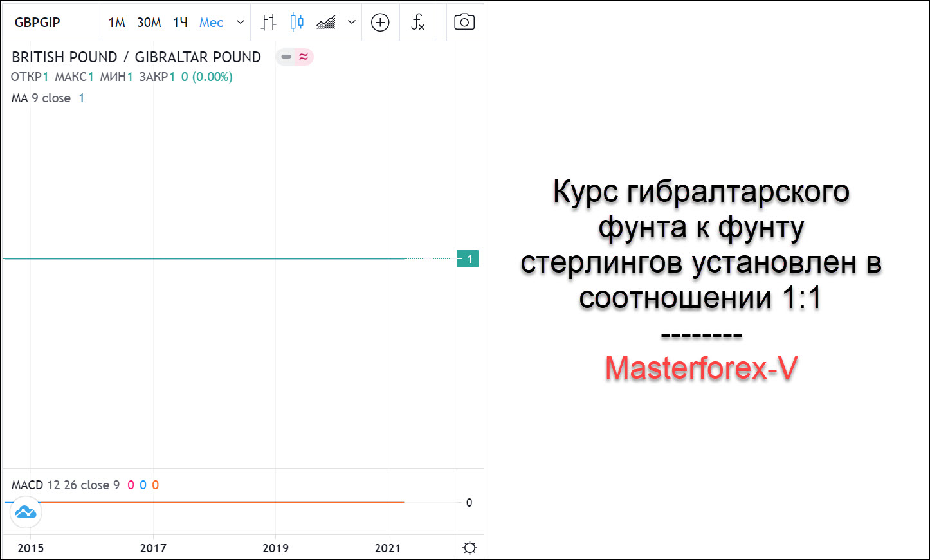The image size is (930, 560).
Task: Click the 0 (0.00%) change value
Action: (206, 77)
